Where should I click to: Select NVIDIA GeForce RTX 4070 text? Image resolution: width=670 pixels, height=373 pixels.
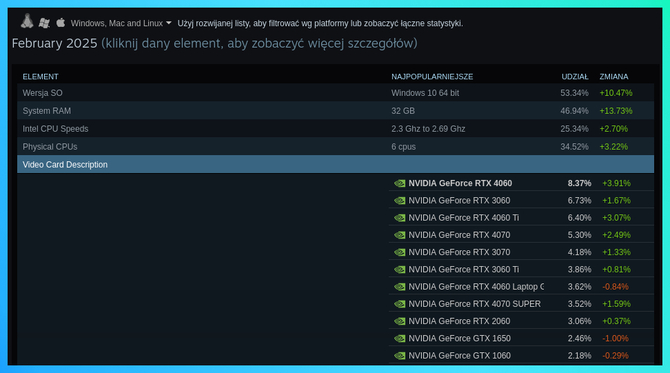coord(459,235)
